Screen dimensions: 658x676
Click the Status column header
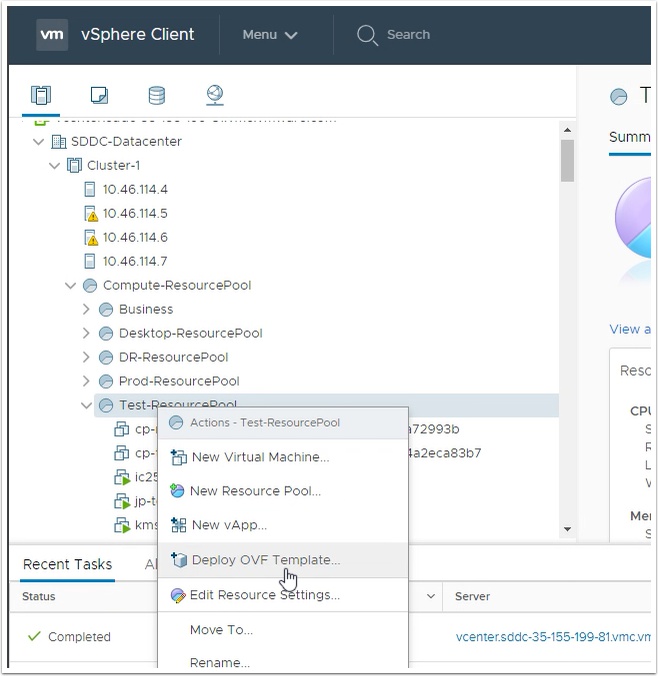click(39, 596)
